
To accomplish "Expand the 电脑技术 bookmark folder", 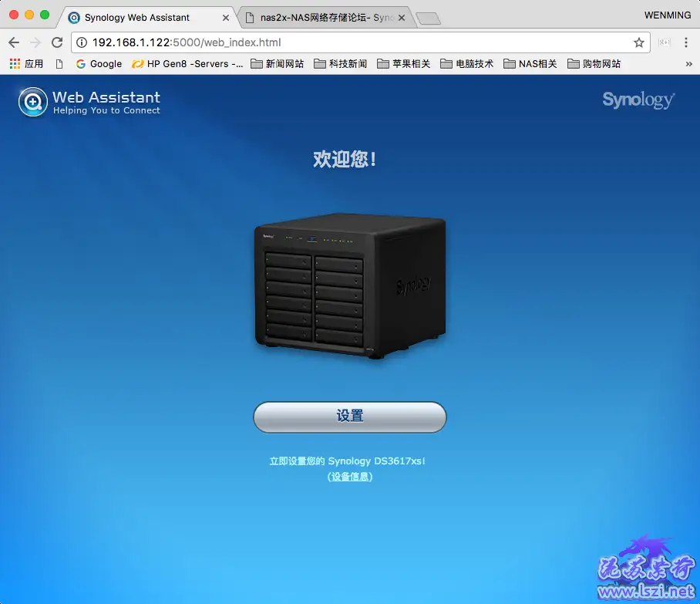I will [x=467, y=64].
